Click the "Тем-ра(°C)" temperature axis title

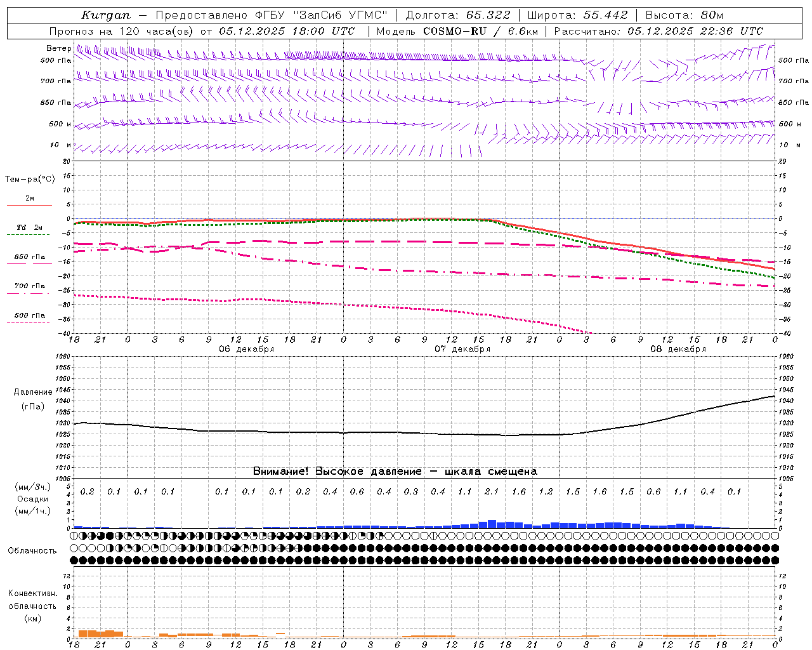pyautogui.click(x=30, y=180)
